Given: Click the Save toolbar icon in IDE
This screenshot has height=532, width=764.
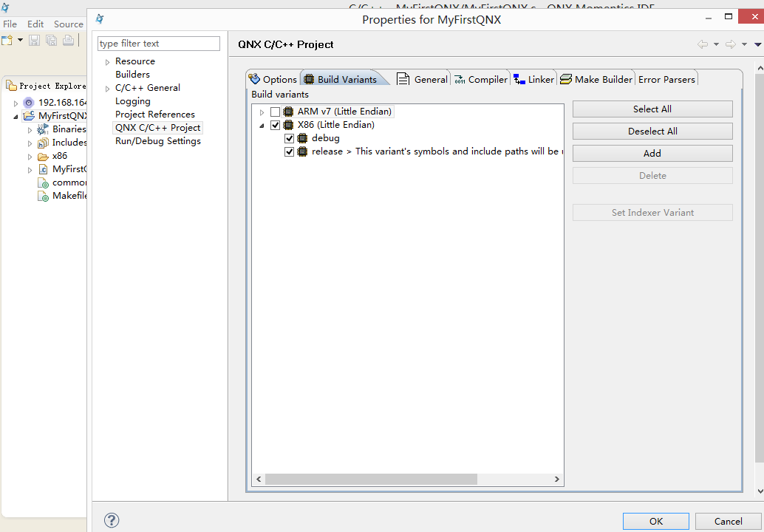Looking at the screenshot, I should pyautogui.click(x=34, y=40).
